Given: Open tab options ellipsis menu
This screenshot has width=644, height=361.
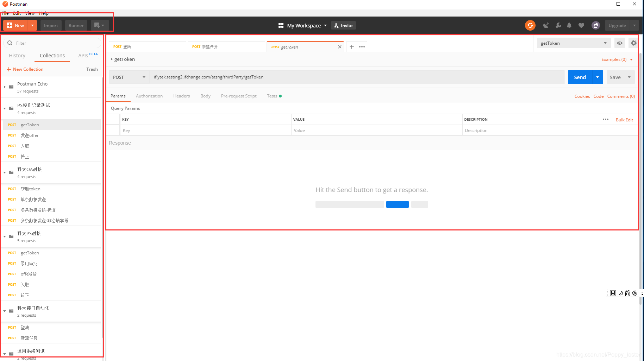Looking at the screenshot, I should coord(362,47).
